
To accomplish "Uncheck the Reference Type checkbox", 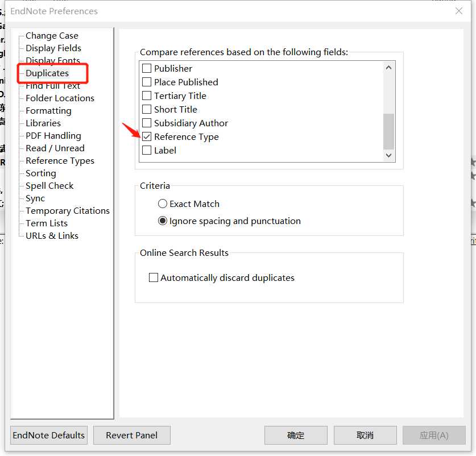I will pyautogui.click(x=147, y=136).
